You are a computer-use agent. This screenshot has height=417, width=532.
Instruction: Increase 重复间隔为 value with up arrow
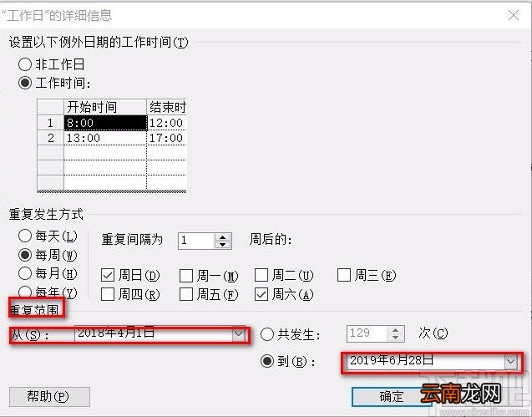pos(222,237)
